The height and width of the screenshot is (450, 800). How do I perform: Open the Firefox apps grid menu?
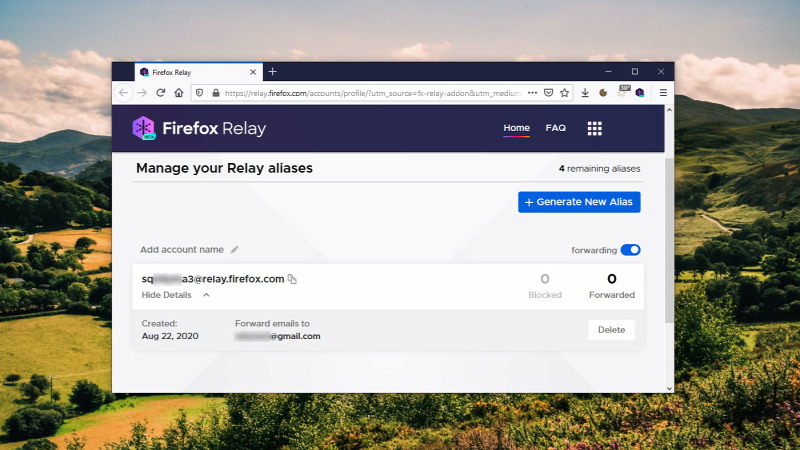click(594, 128)
